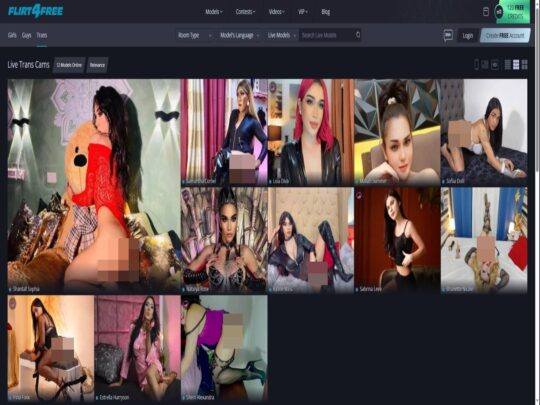Click the round credits badge icon

point(499,12)
